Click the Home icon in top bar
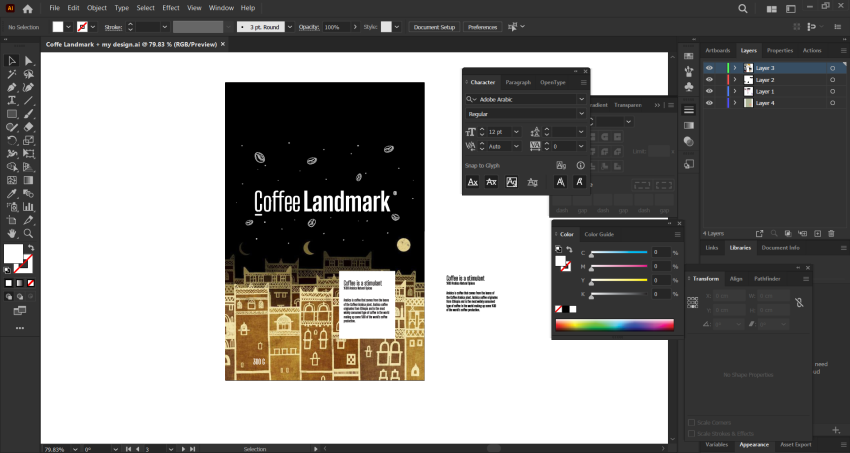 tap(29, 8)
